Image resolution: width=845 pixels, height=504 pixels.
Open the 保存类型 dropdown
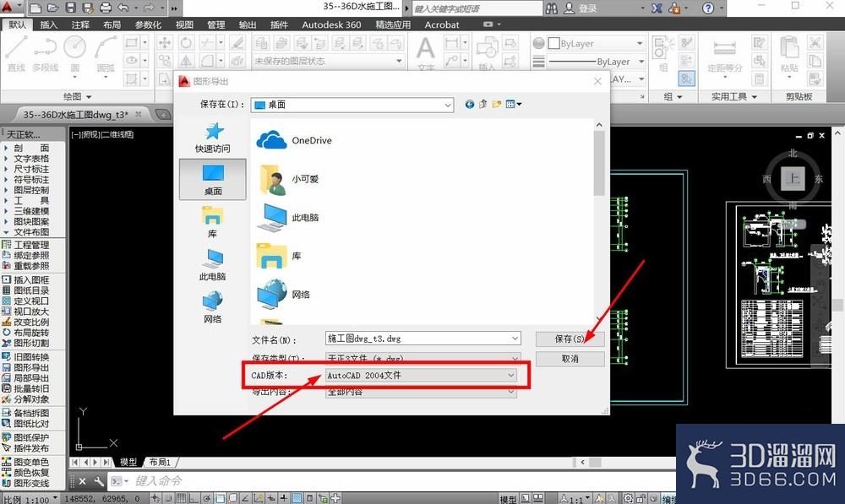click(423, 358)
